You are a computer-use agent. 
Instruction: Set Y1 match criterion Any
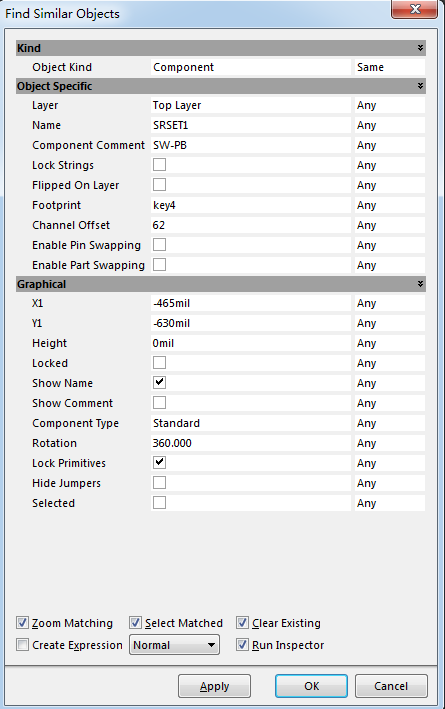[x=389, y=323]
